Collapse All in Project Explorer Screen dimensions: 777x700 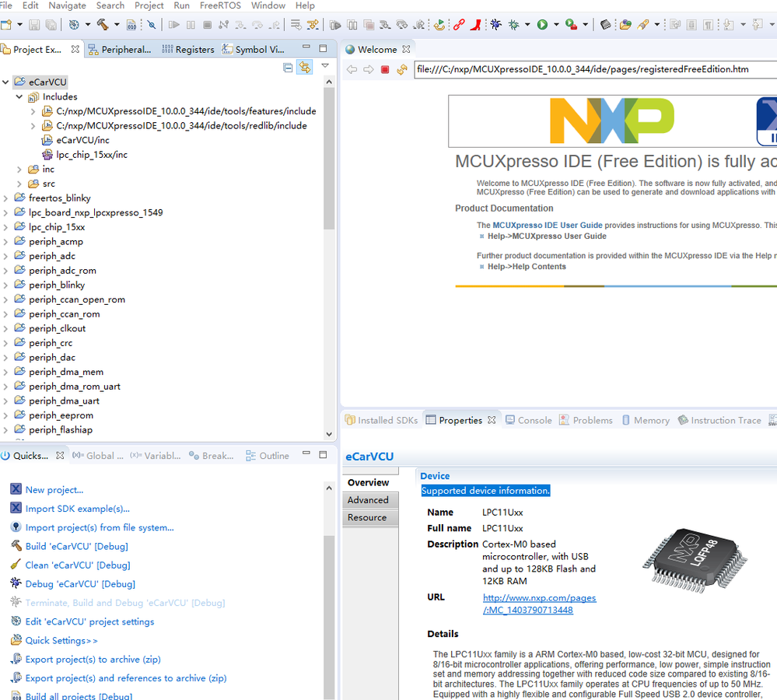[x=288, y=68]
